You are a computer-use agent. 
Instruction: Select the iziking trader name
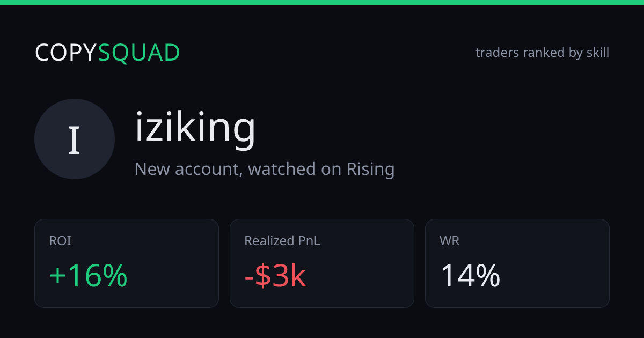195,129
